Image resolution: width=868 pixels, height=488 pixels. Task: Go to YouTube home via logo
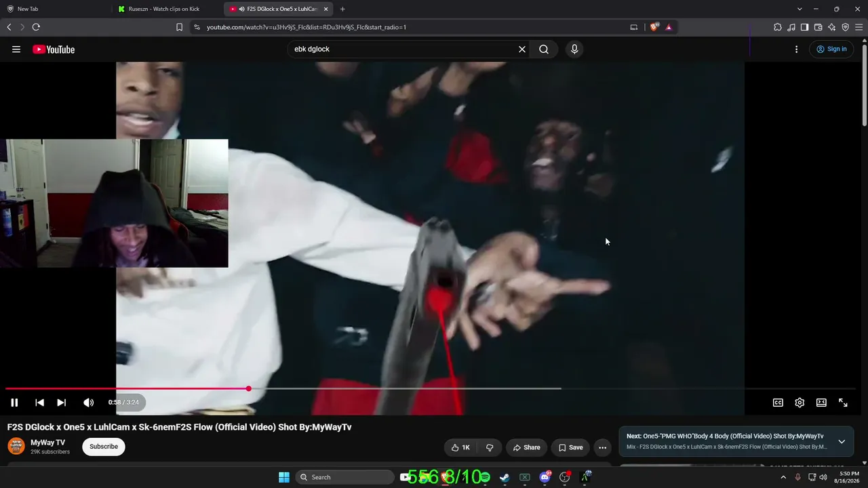pyautogui.click(x=54, y=49)
